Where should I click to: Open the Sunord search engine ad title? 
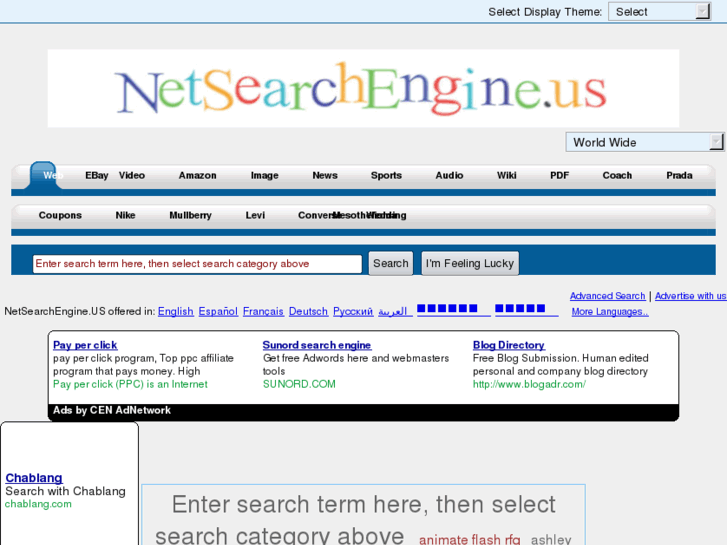[317, 345]
